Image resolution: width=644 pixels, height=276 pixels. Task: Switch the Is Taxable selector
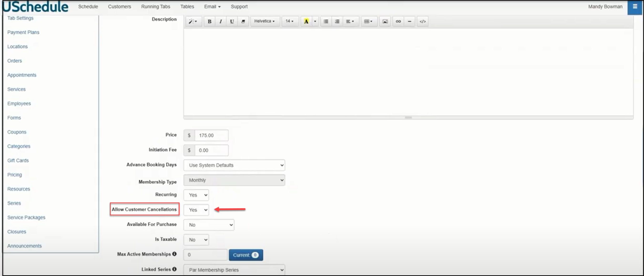click(x=196, y=240)
